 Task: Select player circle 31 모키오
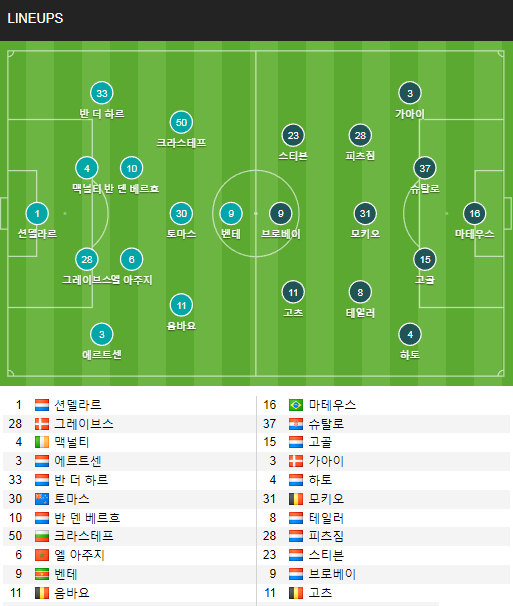365,213
